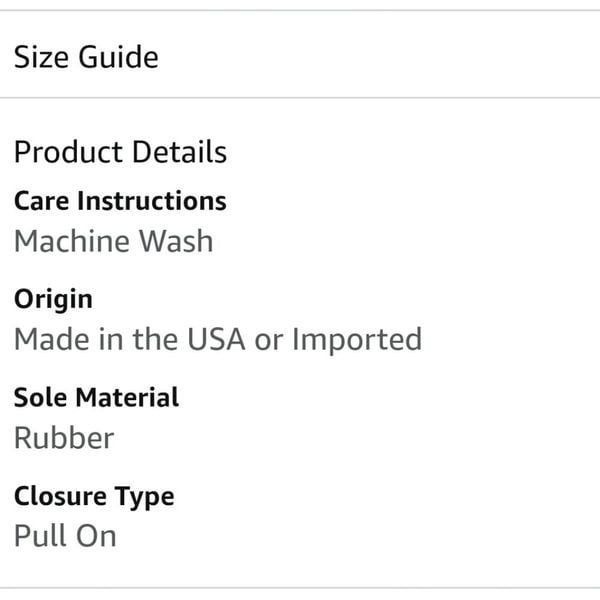This screenshot has height=600, width=600.
Task: Click the word "Imported" in the Origin value
Action: click(x=357, y=340)
